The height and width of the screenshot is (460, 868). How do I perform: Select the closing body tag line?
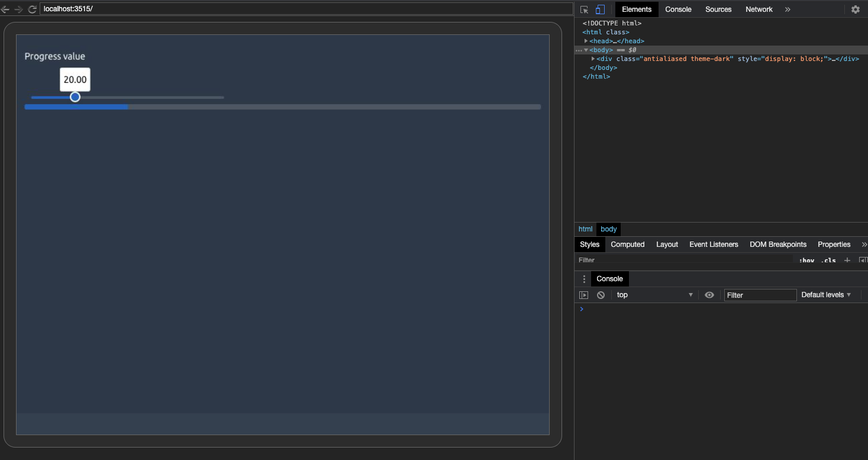click(603, 67)
